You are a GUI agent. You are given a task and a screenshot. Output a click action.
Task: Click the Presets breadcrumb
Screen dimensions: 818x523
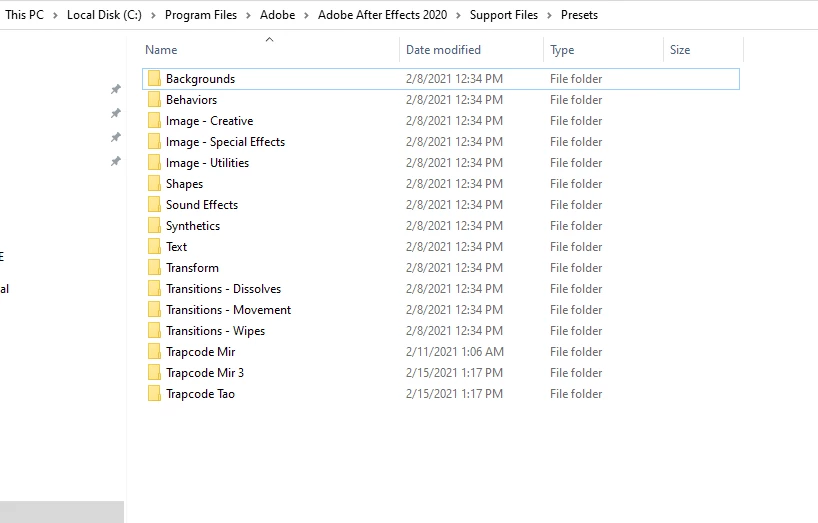point(580,15)
